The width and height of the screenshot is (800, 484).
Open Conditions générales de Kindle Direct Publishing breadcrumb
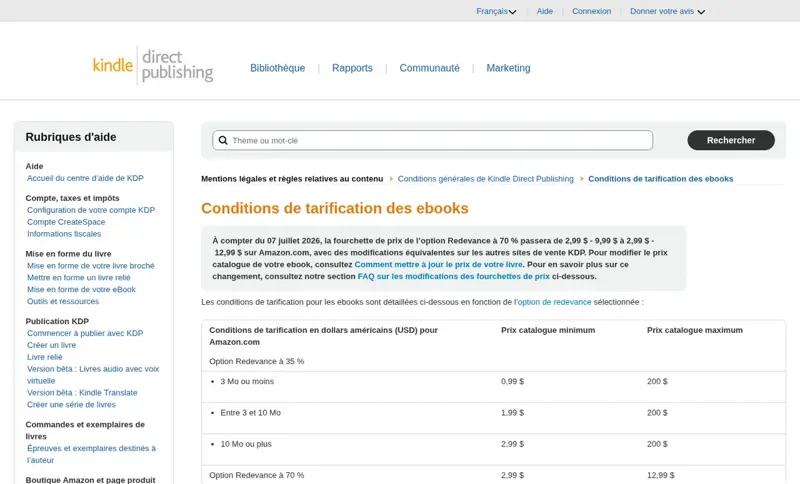pyautogui.click(x=486, y=179)
